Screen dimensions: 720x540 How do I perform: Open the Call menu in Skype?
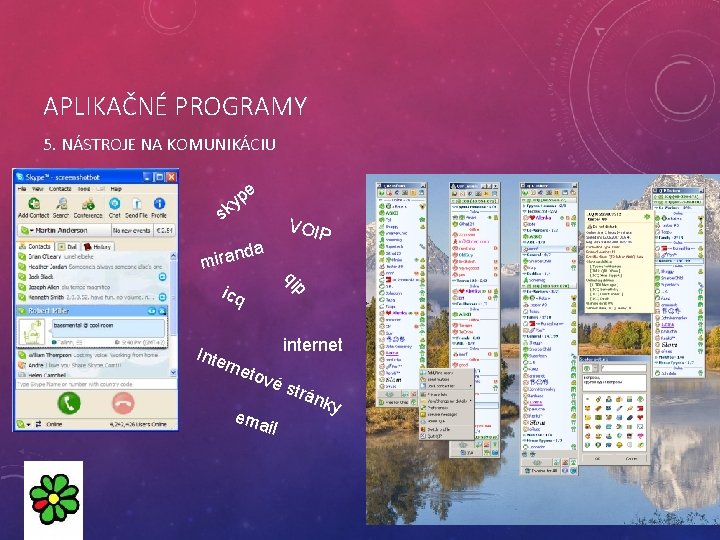click(x=101, y=189)
